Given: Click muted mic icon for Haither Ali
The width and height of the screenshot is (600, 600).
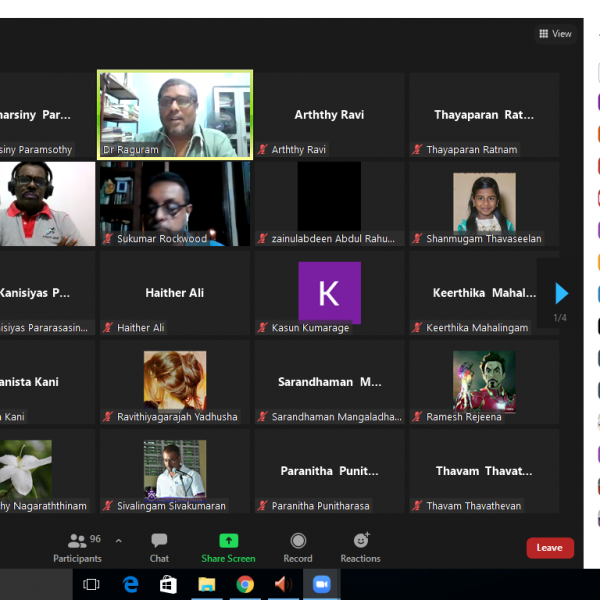Looking at the screenshot, I should pyautogui.click(x=108, y=328).
